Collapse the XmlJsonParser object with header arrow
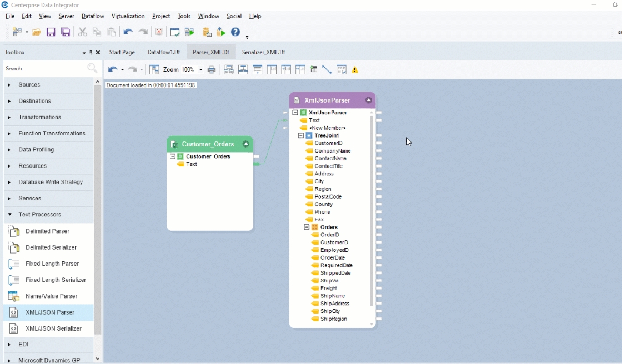 coord(368,100)
